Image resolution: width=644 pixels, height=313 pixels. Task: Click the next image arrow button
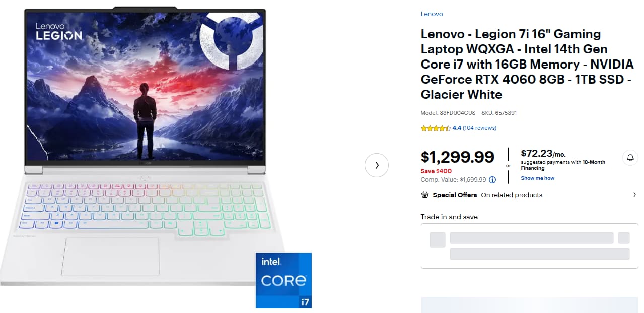pyautogui.click(x=377, y=165)
